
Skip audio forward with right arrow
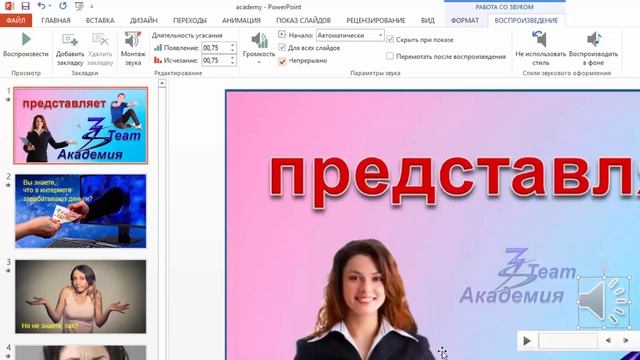626,340
